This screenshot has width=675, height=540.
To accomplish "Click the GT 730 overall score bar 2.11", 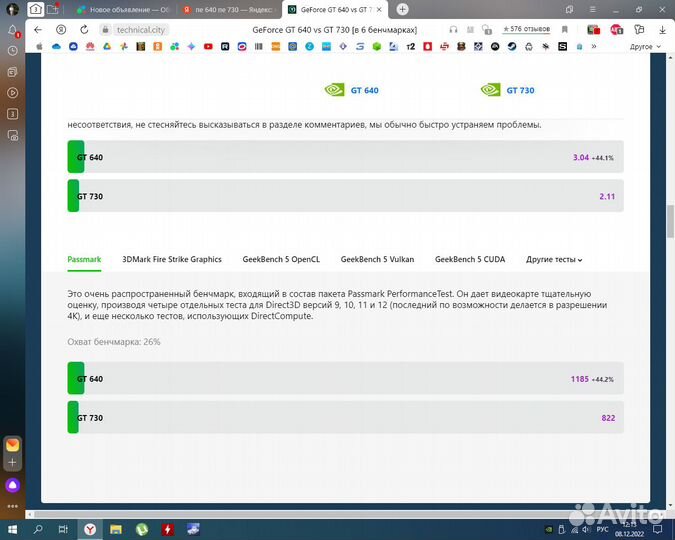I will pyautogui.click(x=345, y=196).
